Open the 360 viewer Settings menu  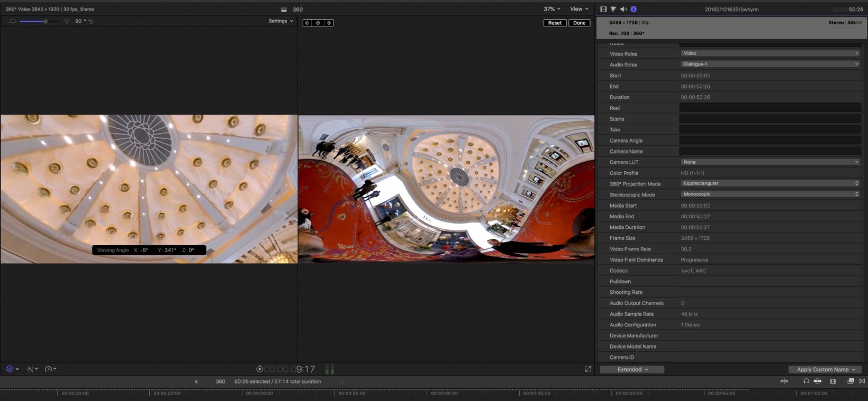[281, 21]
